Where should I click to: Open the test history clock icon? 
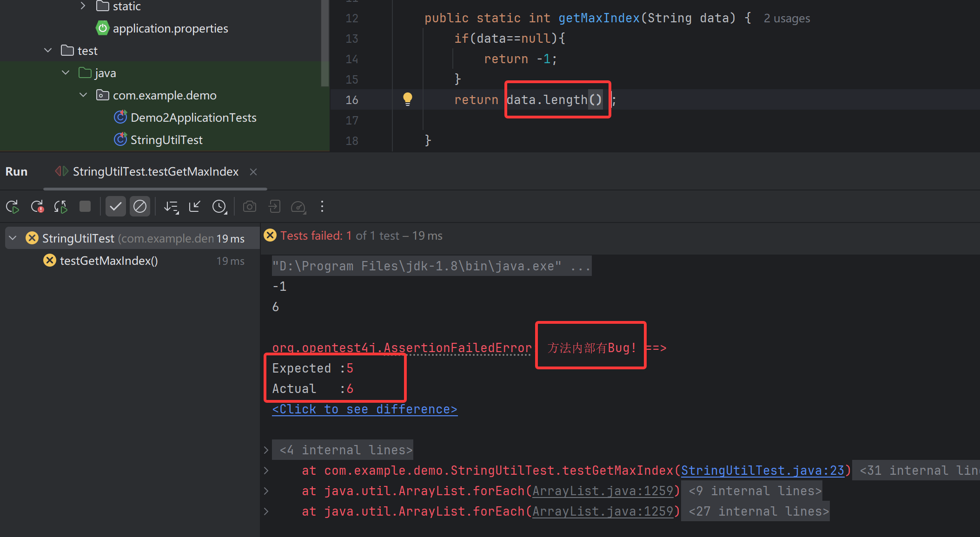point(219,207)
